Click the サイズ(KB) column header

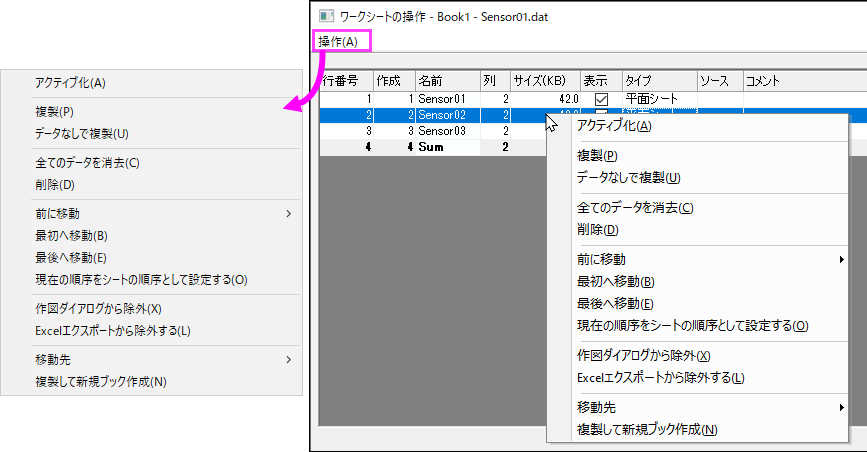tap(545, 81)
